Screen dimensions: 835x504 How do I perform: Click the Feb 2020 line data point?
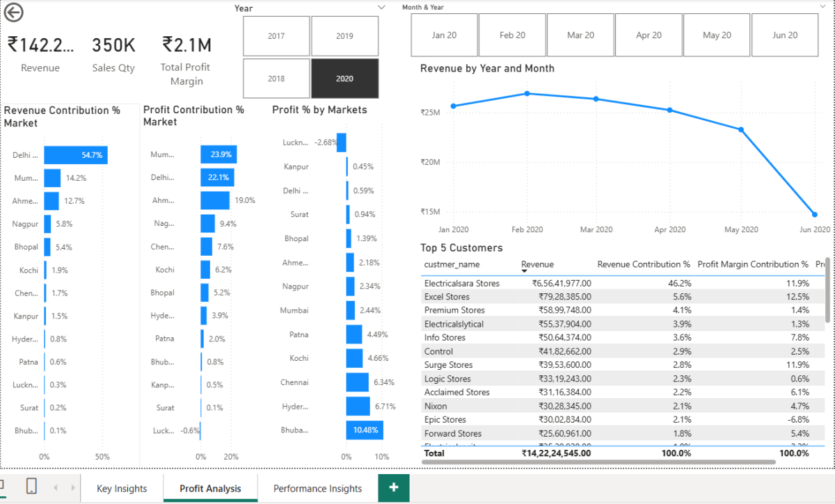pyautogui.click(x=527, y=93)
